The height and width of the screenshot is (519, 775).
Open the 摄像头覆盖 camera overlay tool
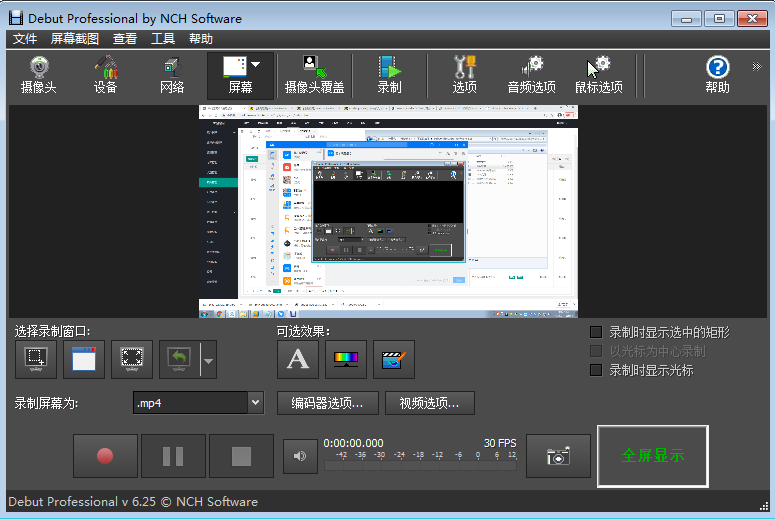coord(314,75)
